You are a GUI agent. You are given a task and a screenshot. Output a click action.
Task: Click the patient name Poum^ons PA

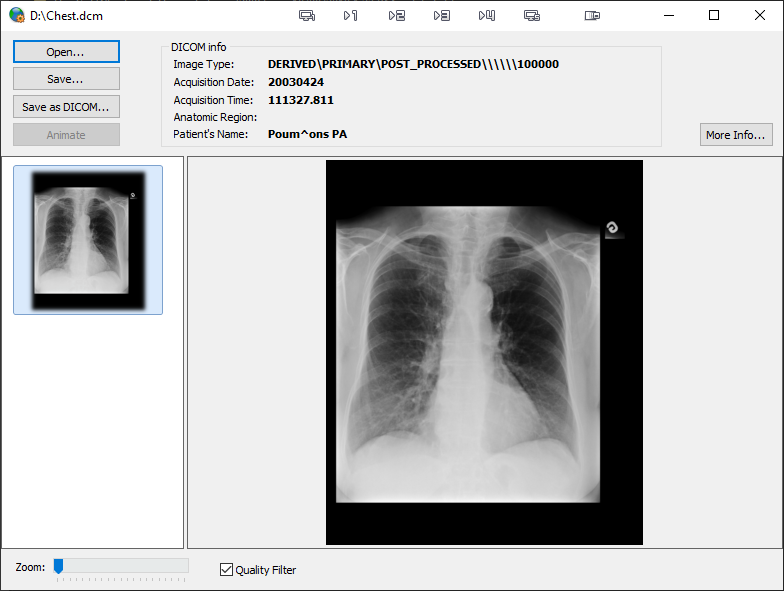(307, 134)
